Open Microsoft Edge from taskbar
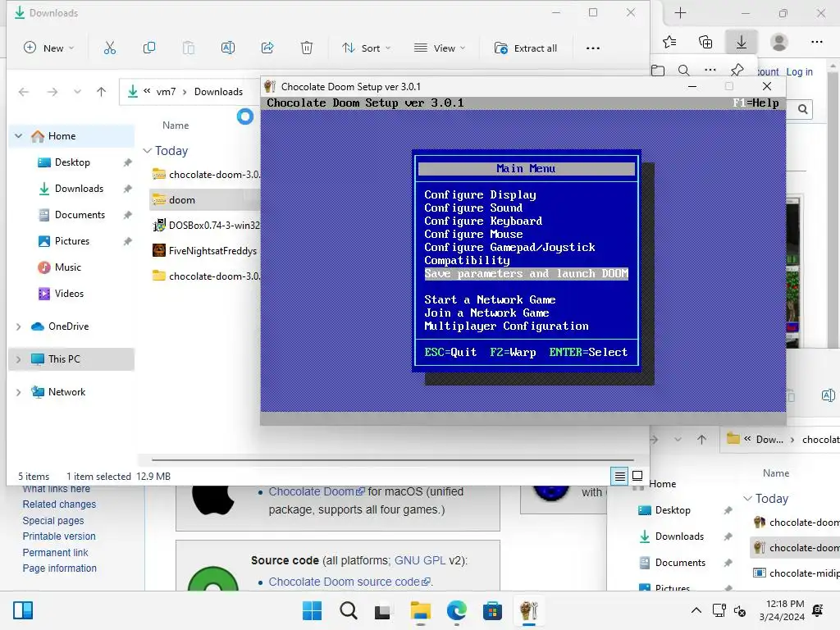Image resolution: width=840 pixels, height=630 pixels. 456,610
